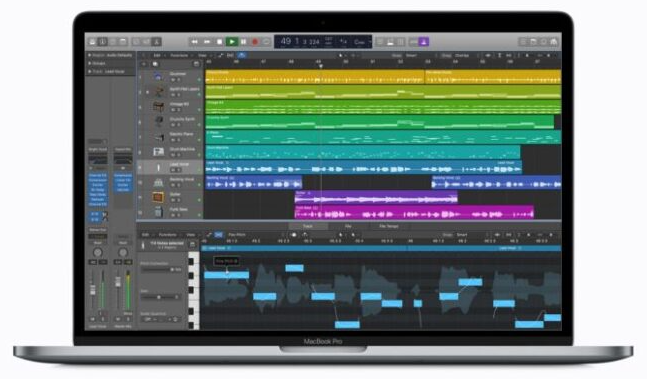Screen dimensions: 647x385
Task: Select the Backing Vocal track icon
Action: [x=158, y=182]
